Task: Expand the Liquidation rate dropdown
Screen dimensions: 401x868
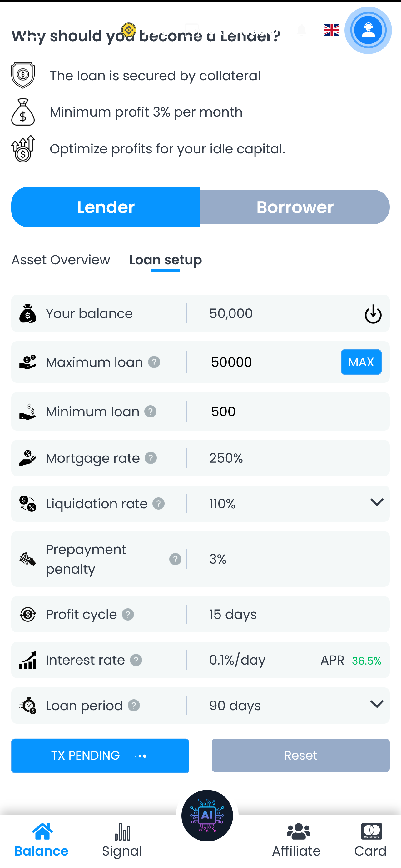Action: click(376, 503)
